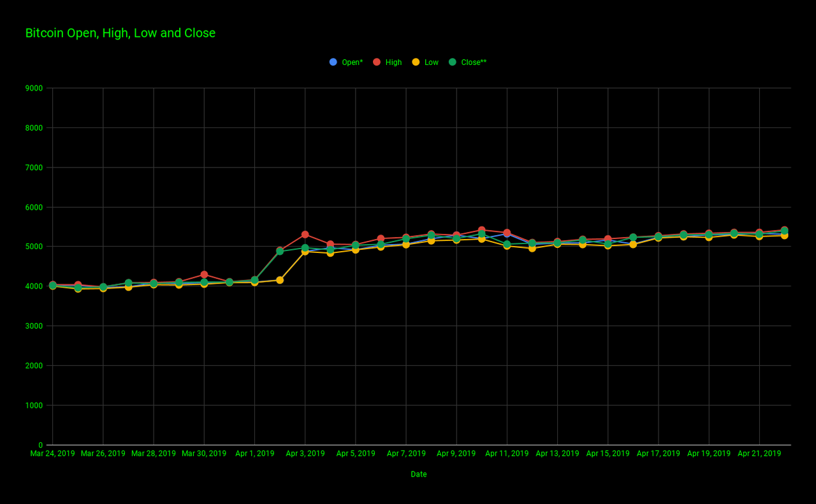Click the red High legend dot

(x=377, y=62)
